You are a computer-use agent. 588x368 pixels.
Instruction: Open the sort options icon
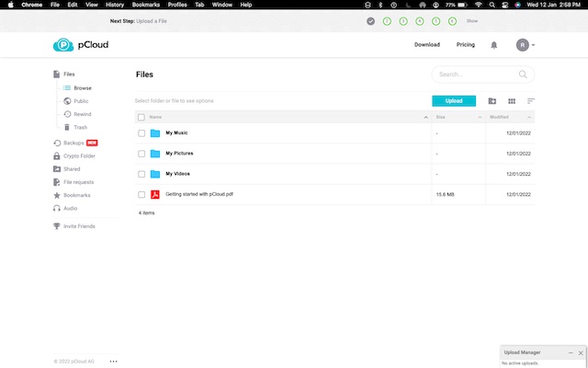coord(531,101)
